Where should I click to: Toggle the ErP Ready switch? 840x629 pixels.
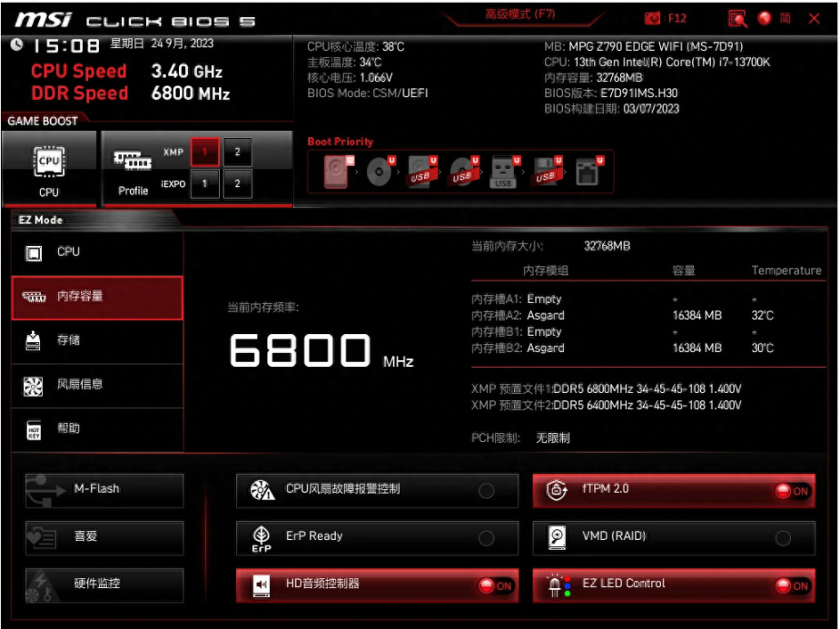[x=487, y=537]
